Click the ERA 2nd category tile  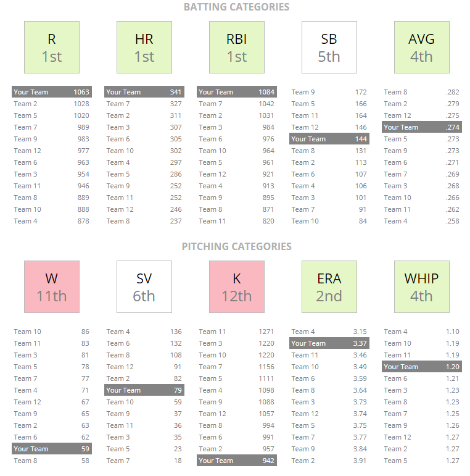(x=329, y=287)
